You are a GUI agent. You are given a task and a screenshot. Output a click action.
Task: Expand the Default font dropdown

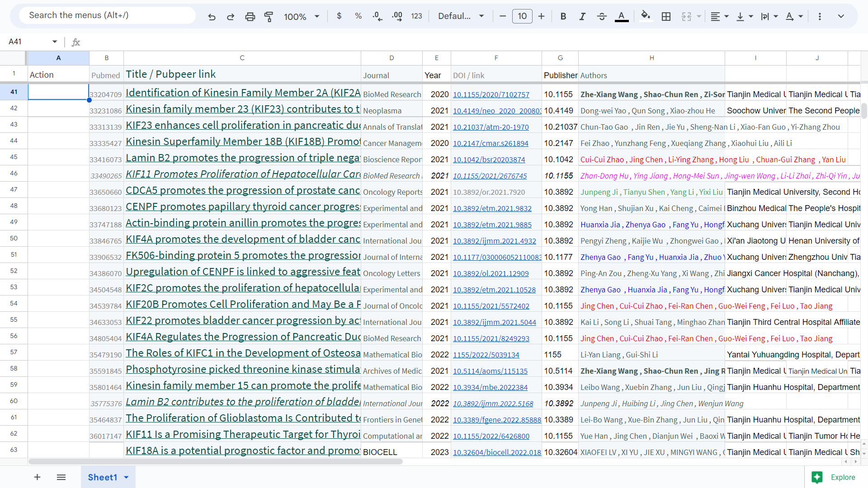461,16
